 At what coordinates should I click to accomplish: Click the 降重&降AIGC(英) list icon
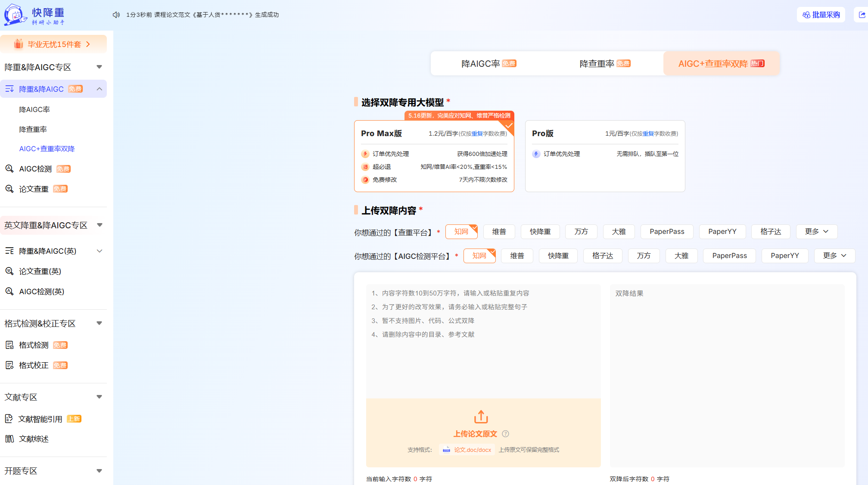tap(9, 251)
